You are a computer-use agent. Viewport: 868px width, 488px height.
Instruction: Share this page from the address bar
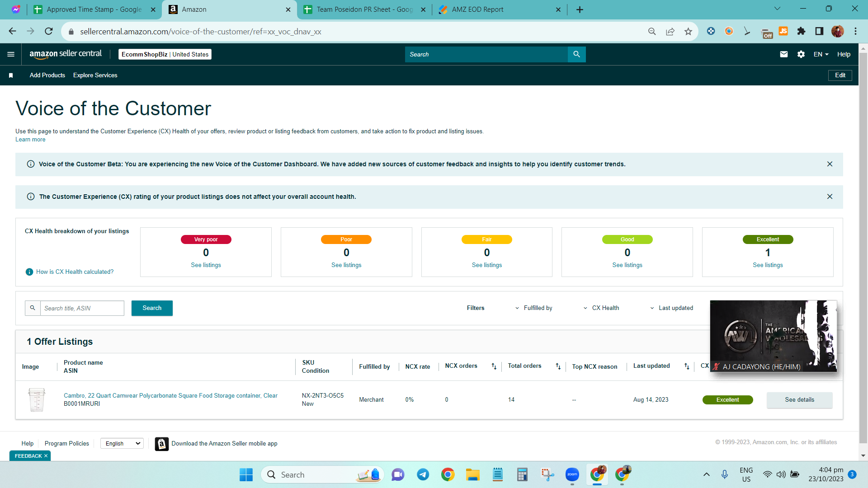pos(670,31)
